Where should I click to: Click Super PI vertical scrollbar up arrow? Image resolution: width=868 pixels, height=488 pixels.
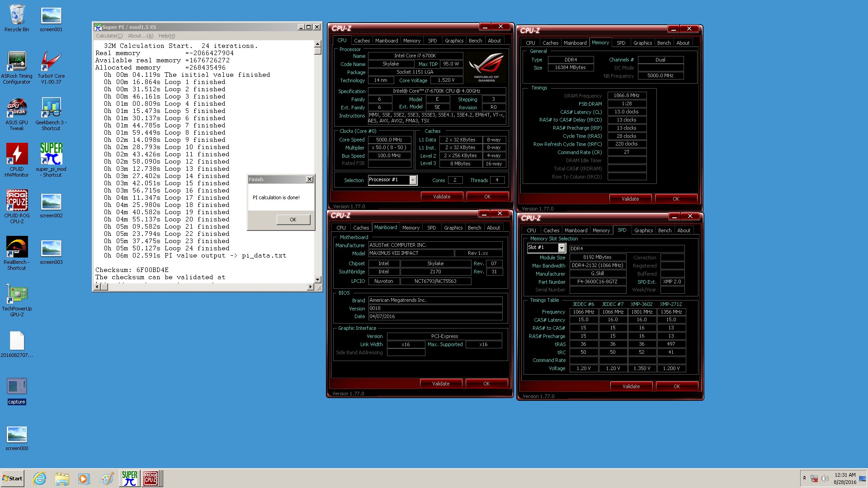pyautogui.click(x=317, y=44)
